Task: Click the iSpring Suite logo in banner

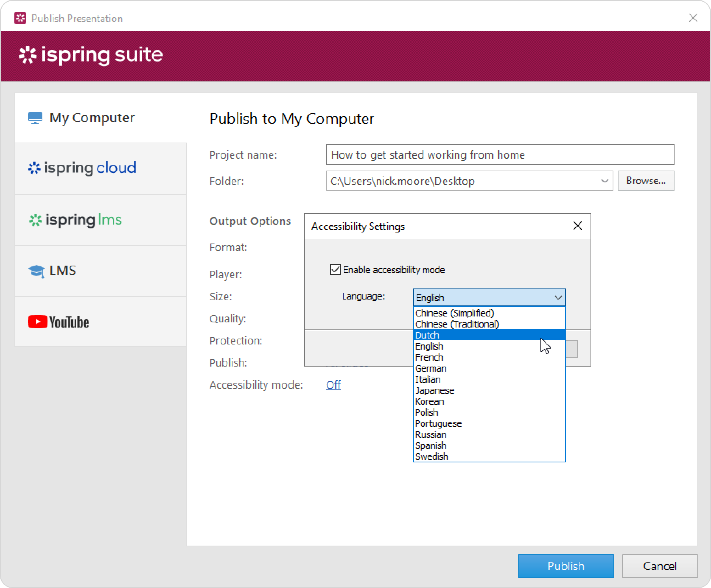Action: click(91, 55)
